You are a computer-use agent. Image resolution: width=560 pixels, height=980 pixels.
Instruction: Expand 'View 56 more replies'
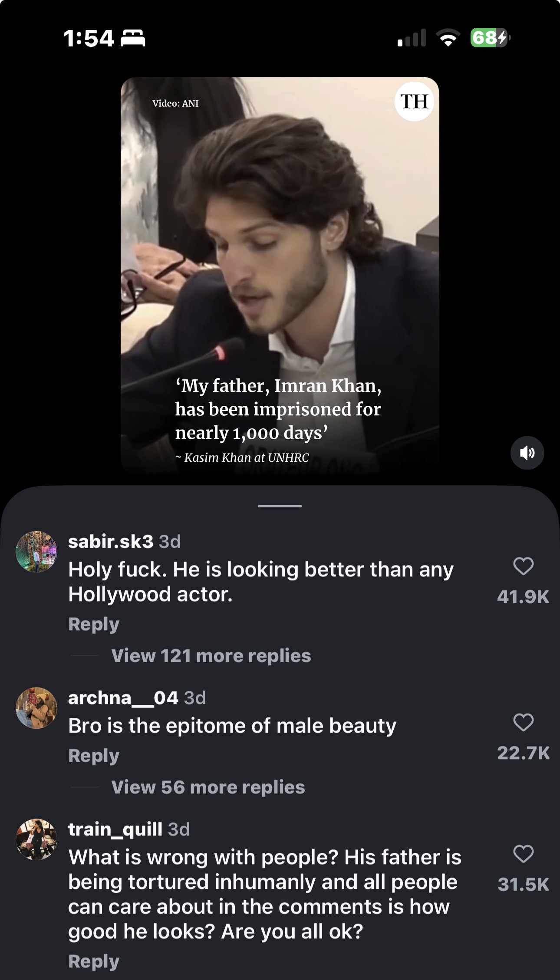click(x=208, y=787)
